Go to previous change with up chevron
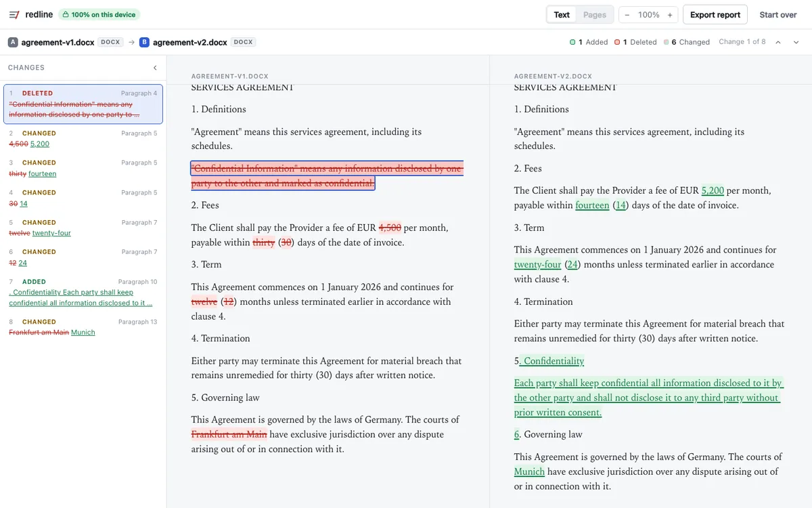The width and height of the screenshot is (812, 508). (x=778, y=42)
